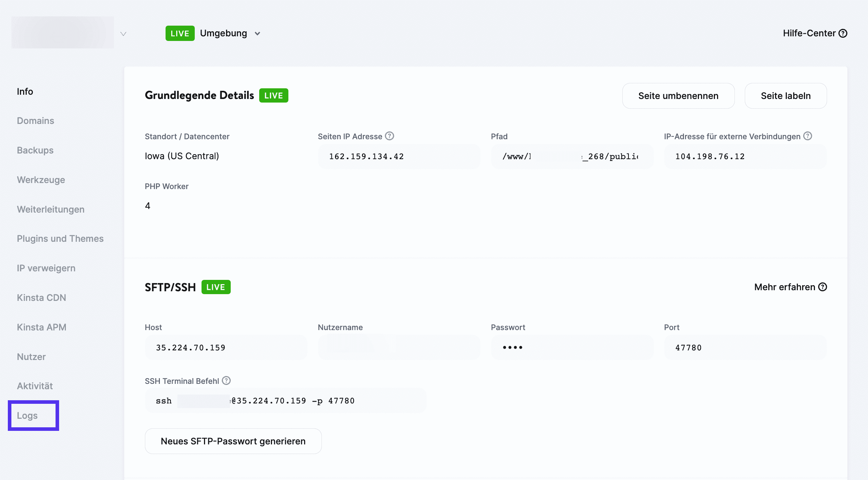Click the Hilfe-Center help icon

843,33
